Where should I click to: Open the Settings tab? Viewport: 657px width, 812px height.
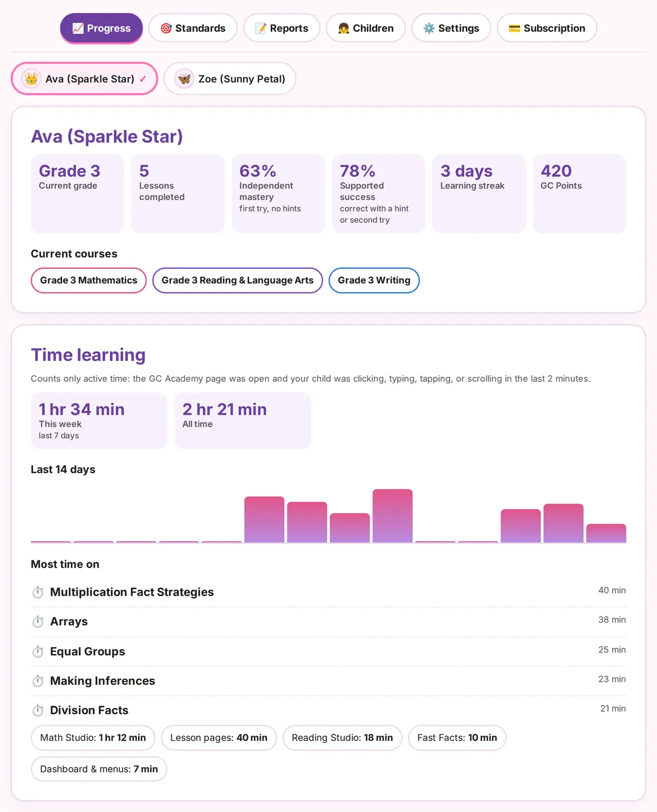tap(451, 28)
